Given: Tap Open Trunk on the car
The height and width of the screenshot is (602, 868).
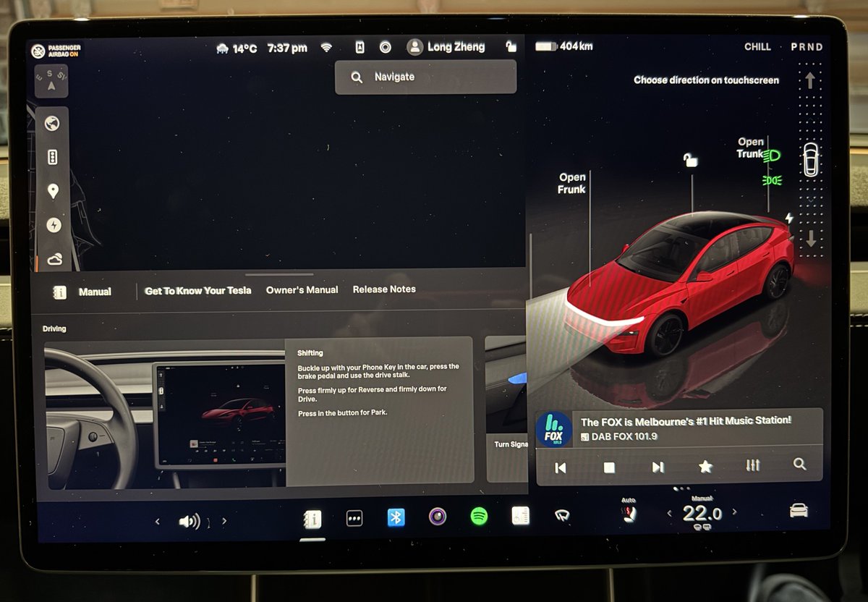Looking at the screenshot, I should point(750,148).
